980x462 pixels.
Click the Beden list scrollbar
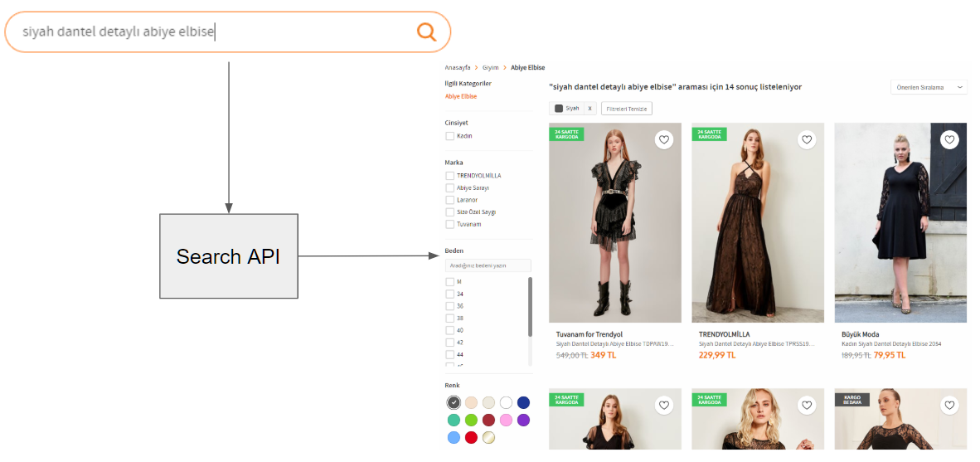coord(530,306)
